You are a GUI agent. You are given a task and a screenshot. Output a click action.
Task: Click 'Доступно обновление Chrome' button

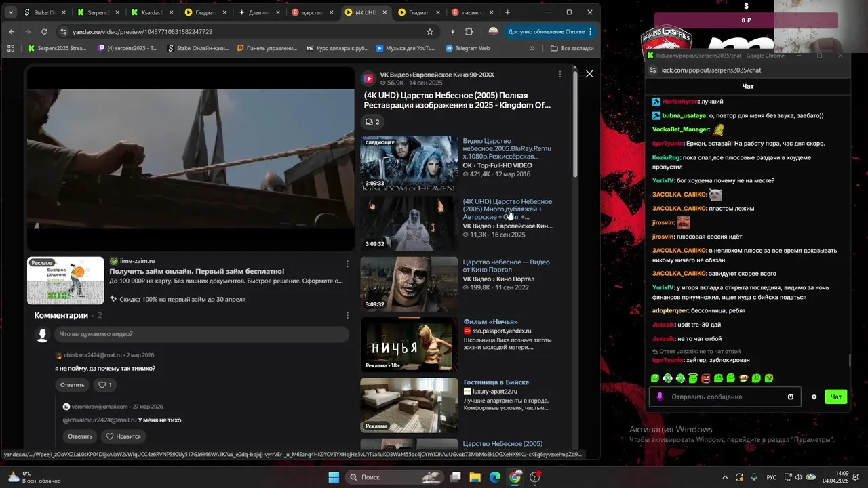click(x=551, y=31)
